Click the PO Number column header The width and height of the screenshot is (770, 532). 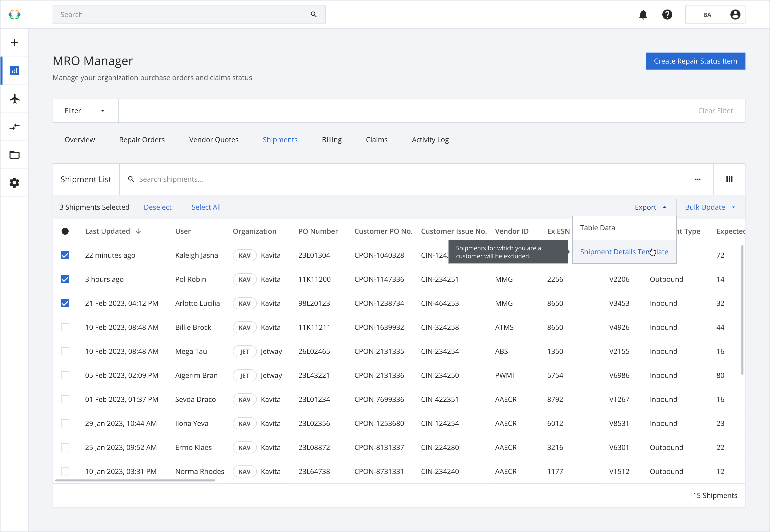point(318,231)
